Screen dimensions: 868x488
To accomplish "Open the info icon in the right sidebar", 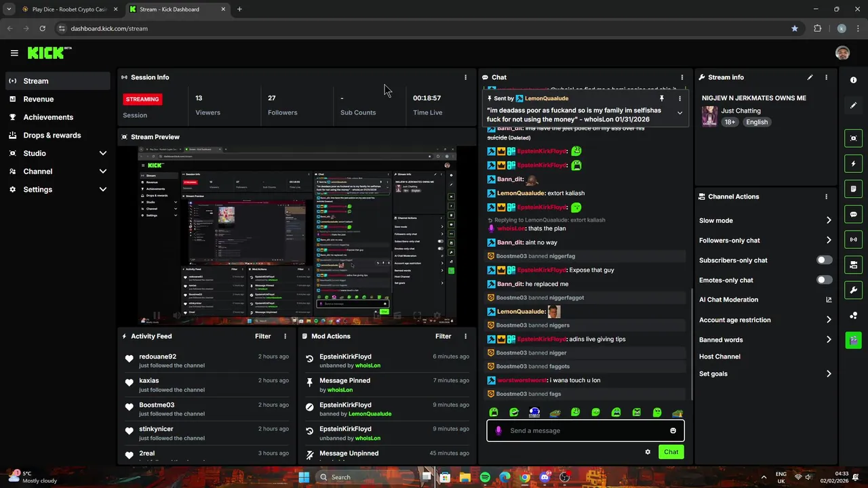I will coord(853,80).
